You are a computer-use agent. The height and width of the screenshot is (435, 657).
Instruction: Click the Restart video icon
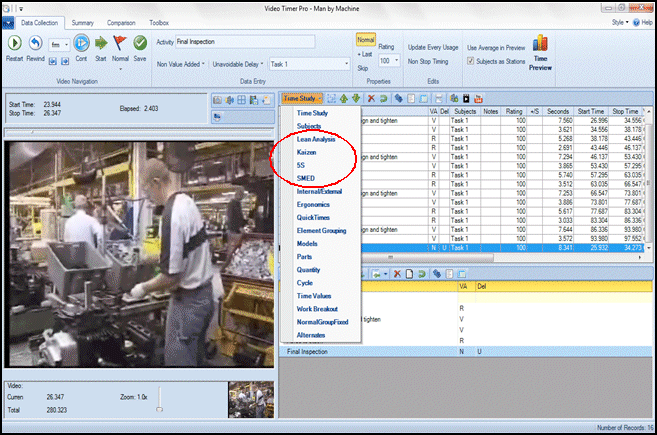pyautogui.click(x=15, y=43)
